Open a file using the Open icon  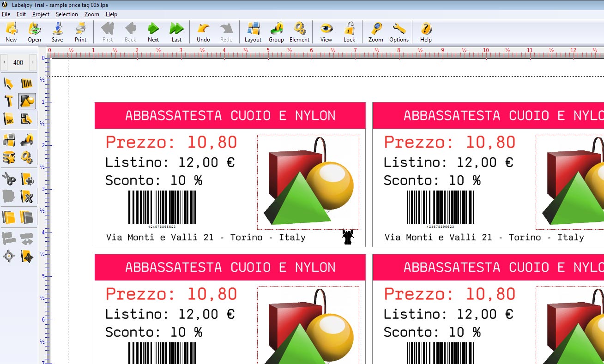(34, 32)
